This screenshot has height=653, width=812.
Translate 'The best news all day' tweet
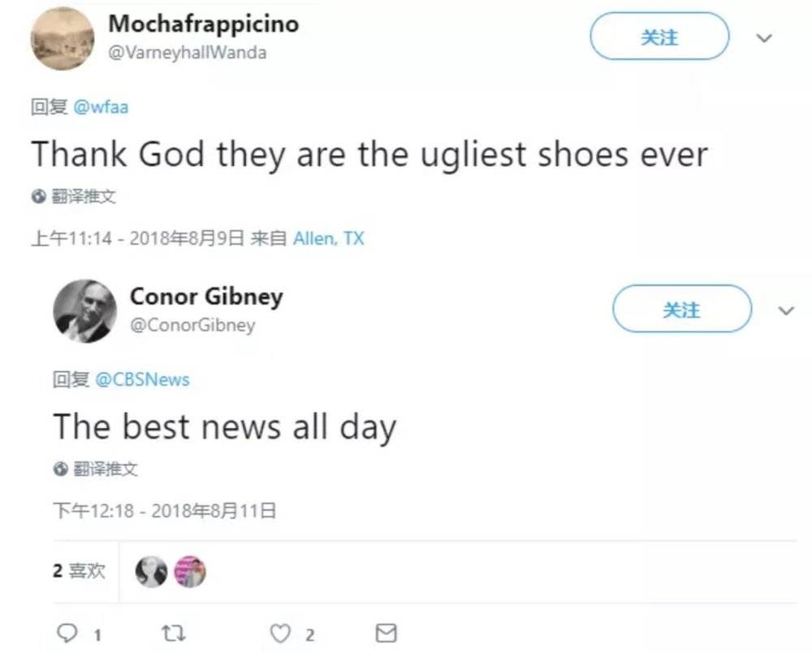tap(106, 469)
